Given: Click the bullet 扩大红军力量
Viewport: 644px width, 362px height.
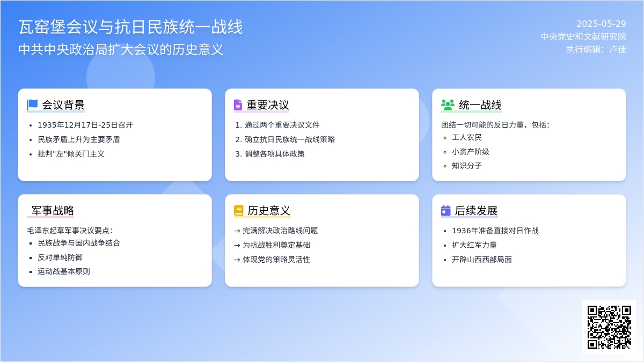Looking at the screenshot, I should pos(474,245).
